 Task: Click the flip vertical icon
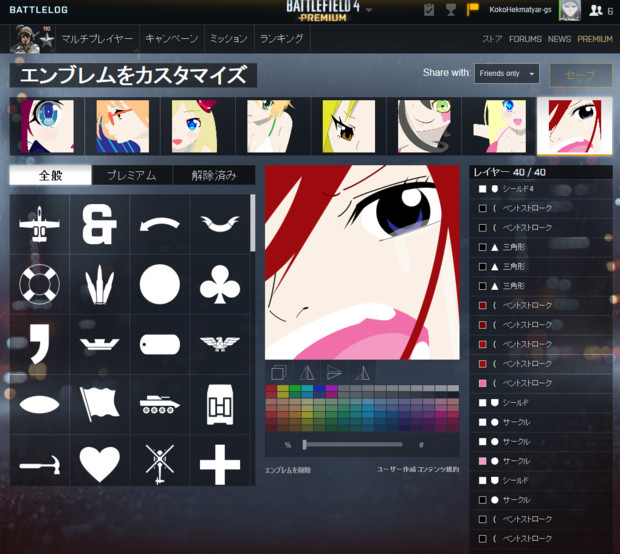pos(334,372)
